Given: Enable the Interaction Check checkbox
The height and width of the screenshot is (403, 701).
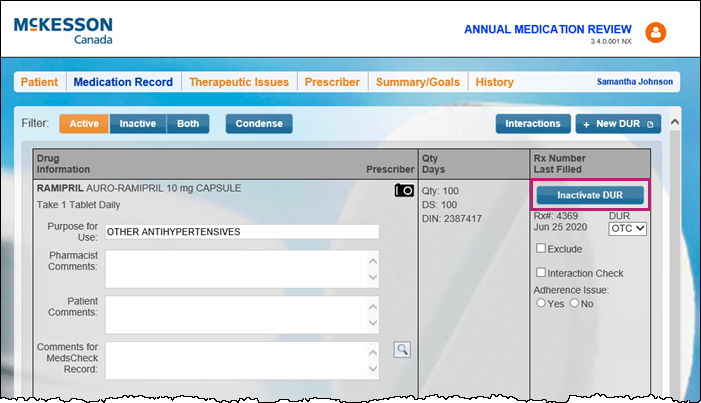Looking at the screenshot, I should (x=541, y=273).
